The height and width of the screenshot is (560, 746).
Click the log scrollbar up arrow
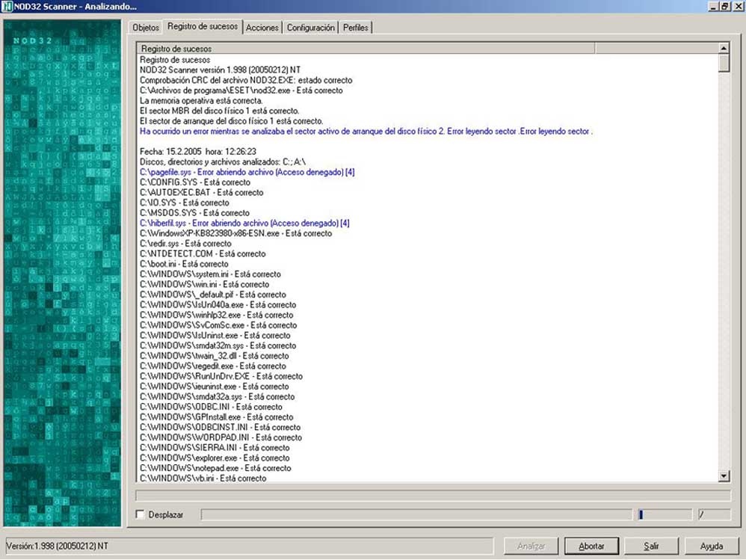coord(724,48)
